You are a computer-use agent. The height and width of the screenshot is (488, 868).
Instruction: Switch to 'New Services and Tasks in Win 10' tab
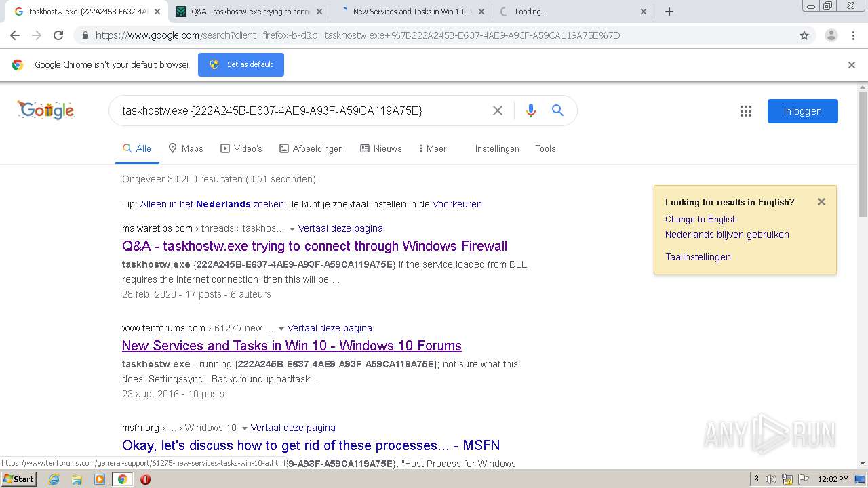point(411,12)
